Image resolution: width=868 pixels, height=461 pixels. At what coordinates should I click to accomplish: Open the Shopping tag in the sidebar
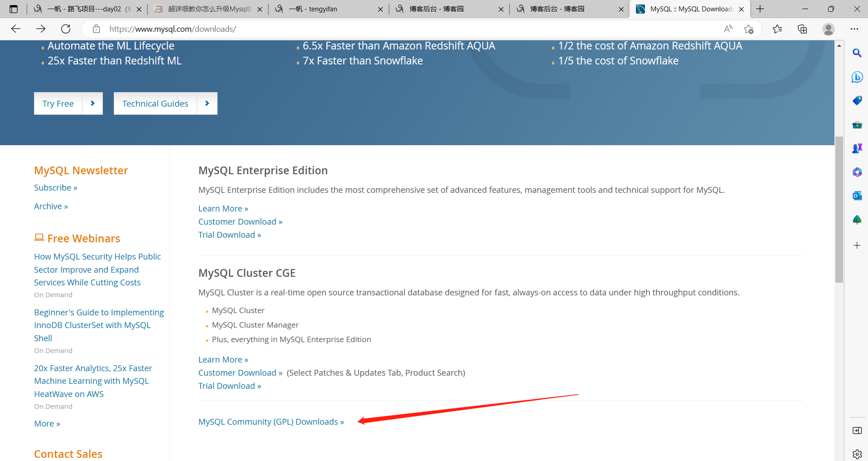(x=857, y=100)
